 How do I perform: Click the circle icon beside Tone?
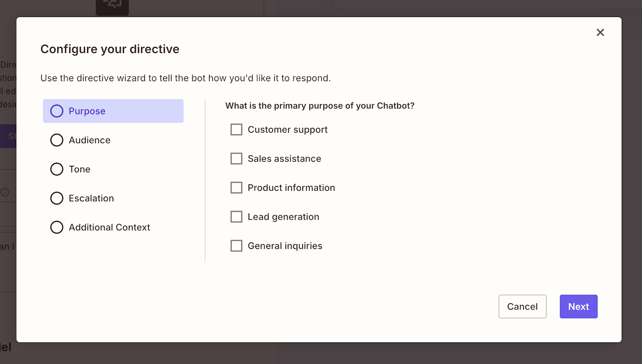[x=57, y=169]
